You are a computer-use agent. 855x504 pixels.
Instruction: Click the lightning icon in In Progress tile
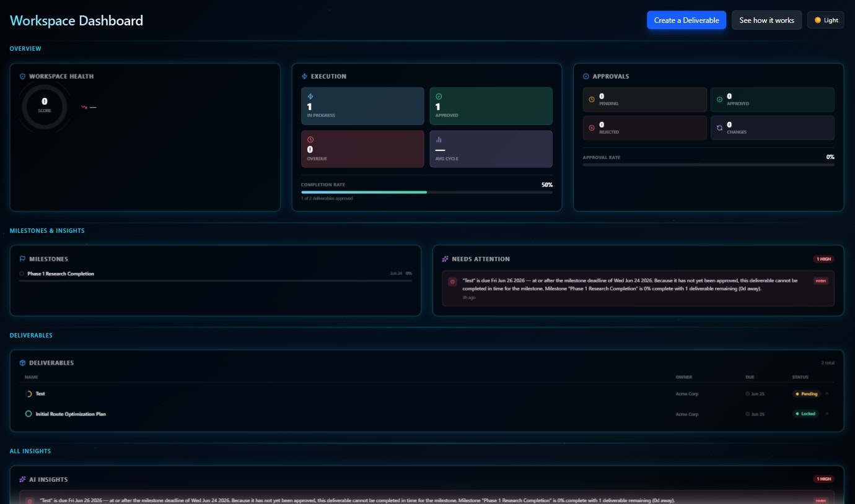310,97
